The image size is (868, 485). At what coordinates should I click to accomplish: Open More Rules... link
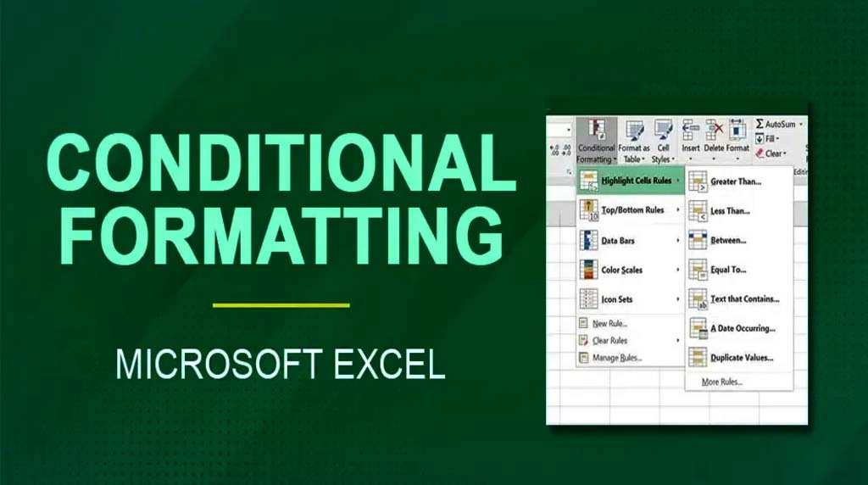(x=722, y=382)
